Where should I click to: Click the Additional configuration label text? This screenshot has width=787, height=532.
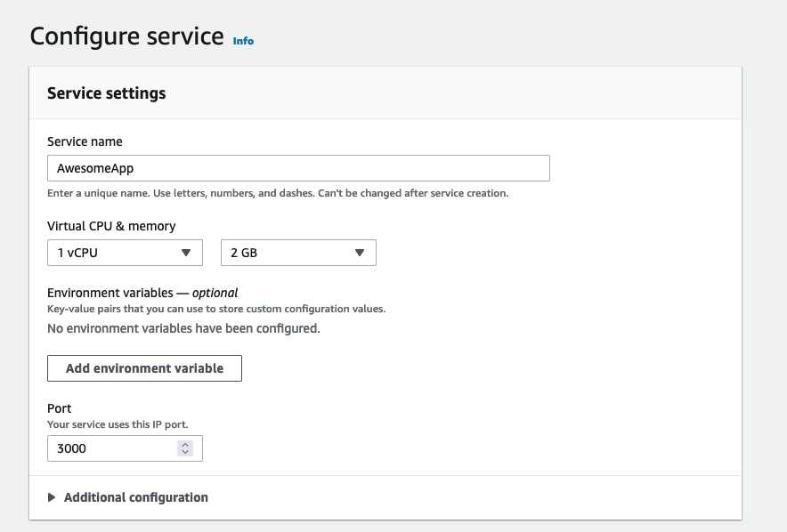click(135, 497)
